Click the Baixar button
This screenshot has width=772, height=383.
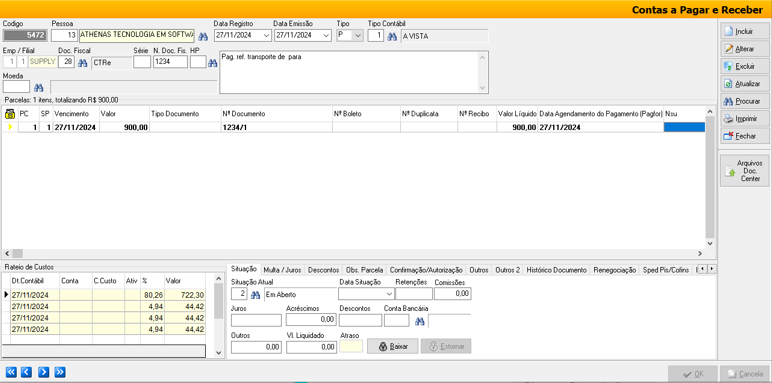coord(392,346)
